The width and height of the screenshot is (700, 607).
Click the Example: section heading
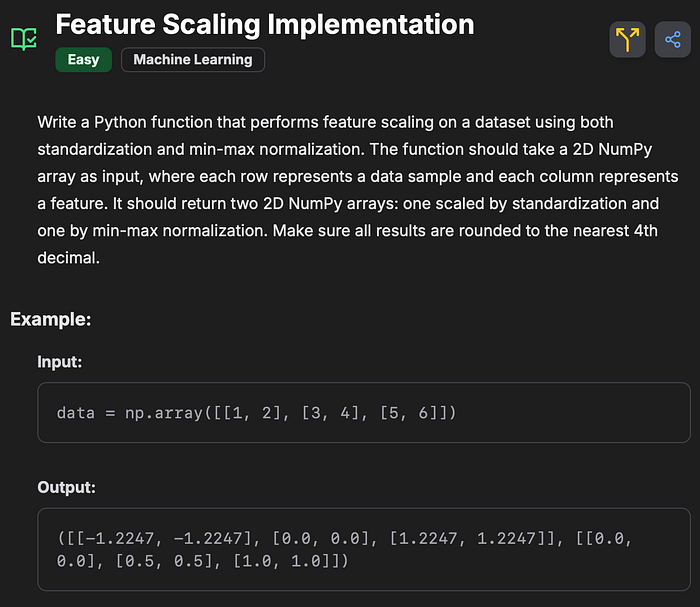(x=51, y=320)
